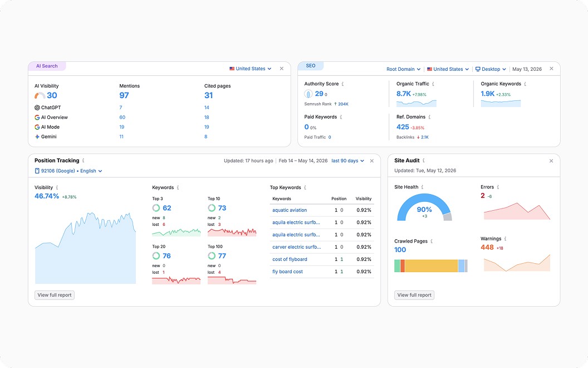Click the Crawled Pages value 100

(x=400, y=250)
